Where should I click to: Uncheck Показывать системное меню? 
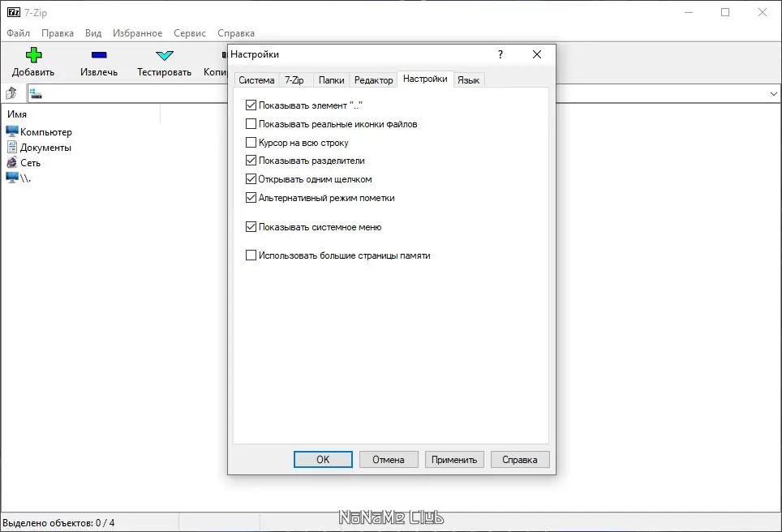(251, 227)
